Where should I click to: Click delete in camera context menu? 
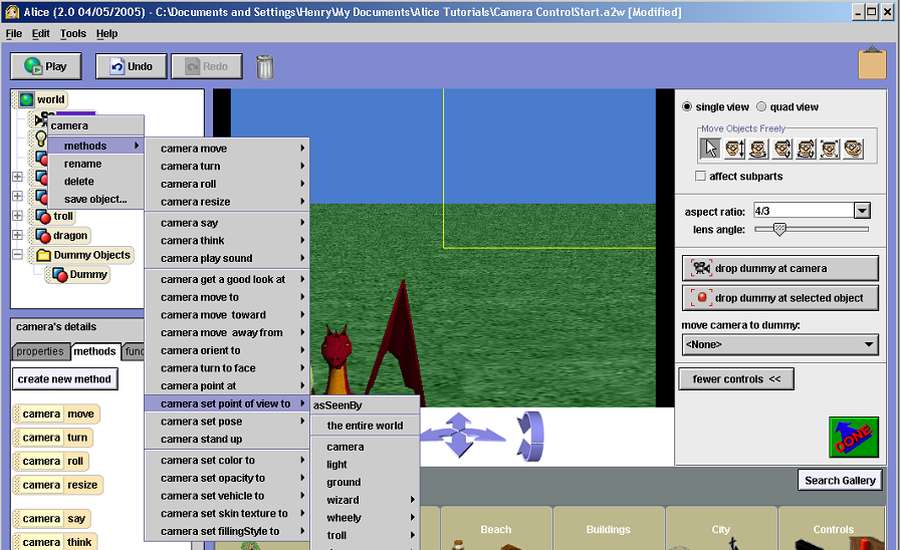click(95, 181)
